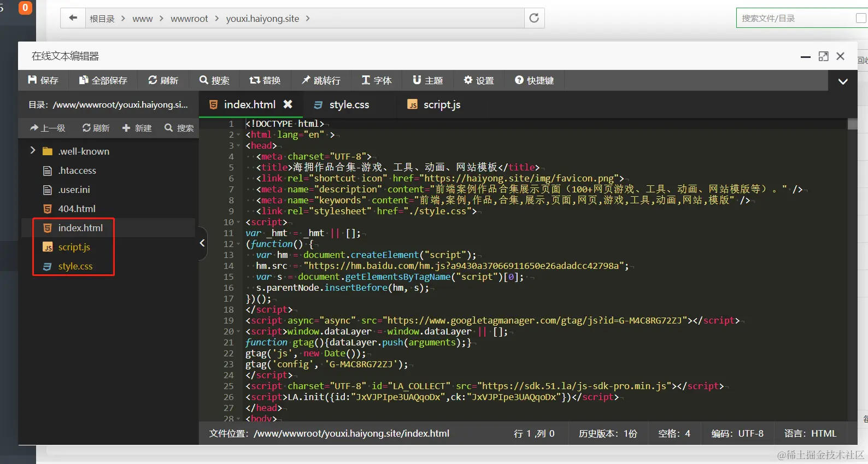Collapse the toolbar with the chevron arrow
This screenshot has height=464, width=868.
coord(843,81)
